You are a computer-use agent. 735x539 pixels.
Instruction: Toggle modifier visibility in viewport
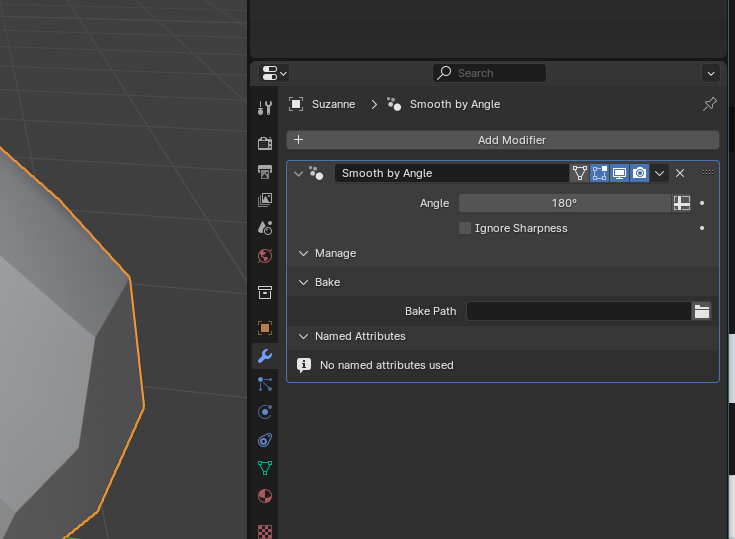pos(619,173)
